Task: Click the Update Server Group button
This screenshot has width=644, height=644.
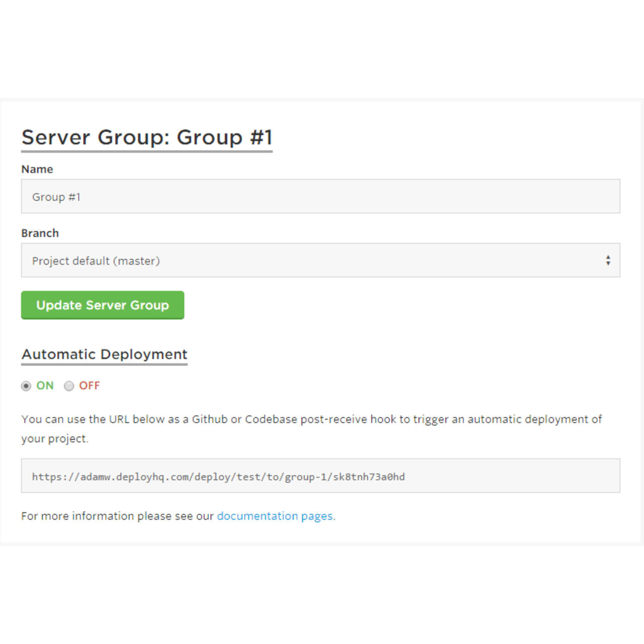Action: 102,305
